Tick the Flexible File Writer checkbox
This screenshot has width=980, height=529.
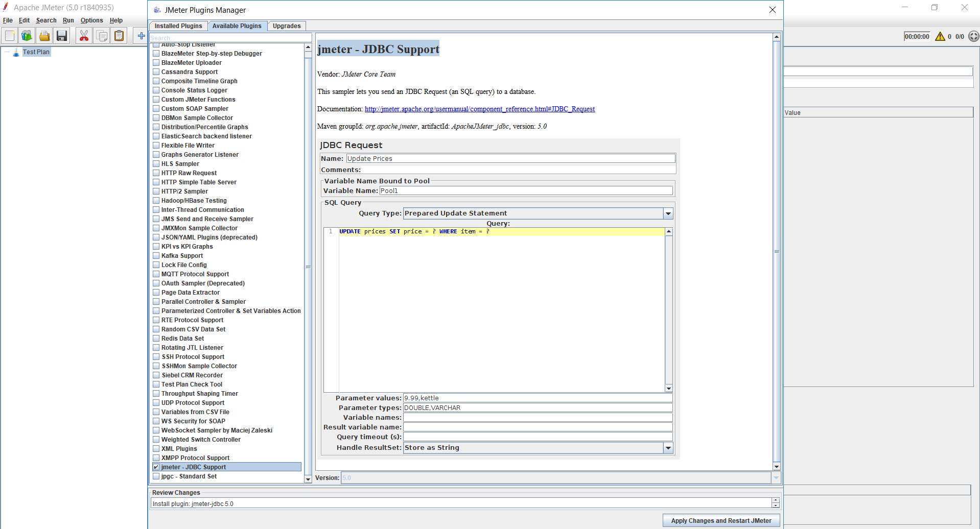tap(156, 146)
